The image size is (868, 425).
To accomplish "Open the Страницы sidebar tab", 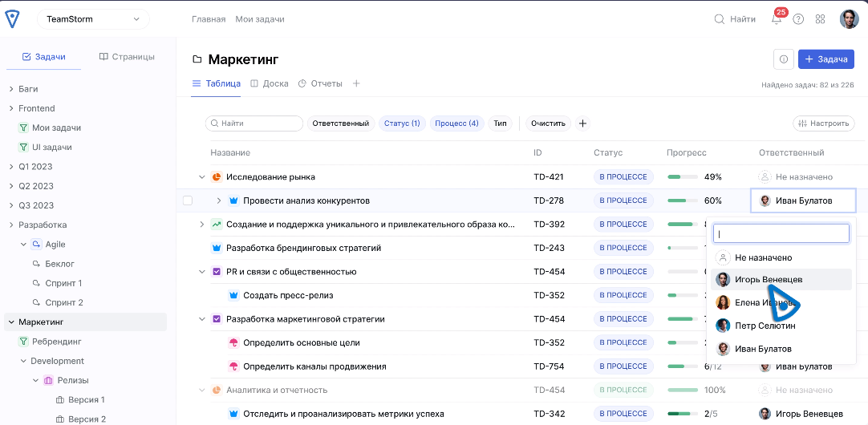I will point(127,57).
